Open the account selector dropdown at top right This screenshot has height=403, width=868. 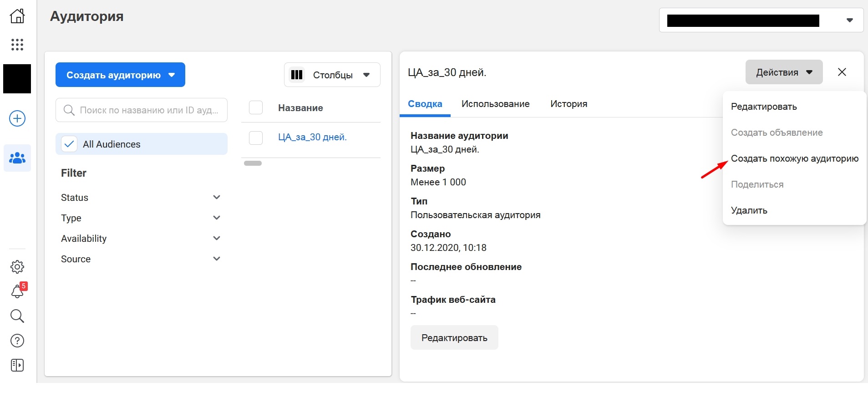[x=761, y=20]
